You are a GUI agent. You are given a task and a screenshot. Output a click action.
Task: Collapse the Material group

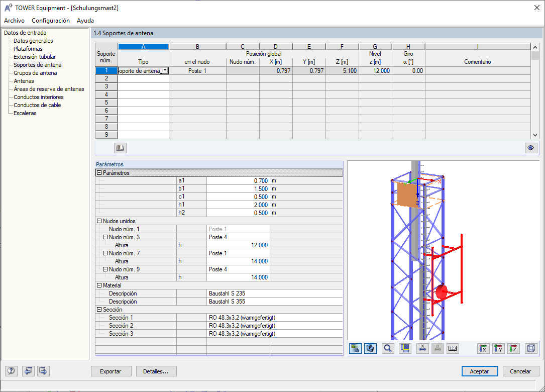click(99, 285)
